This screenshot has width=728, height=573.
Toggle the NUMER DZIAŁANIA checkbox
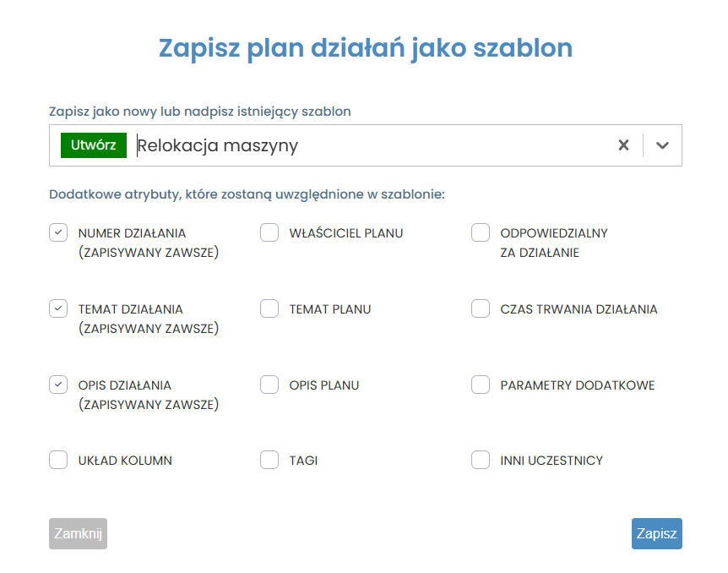click(58, 233)
